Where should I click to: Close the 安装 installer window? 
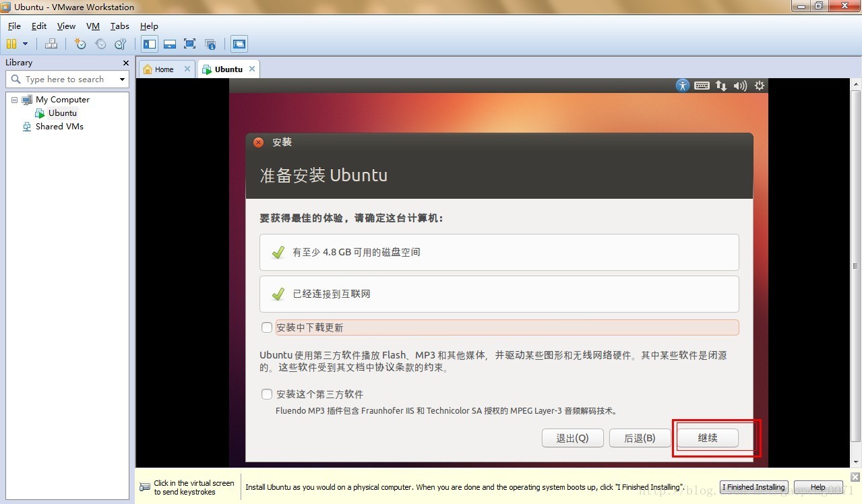259,142
